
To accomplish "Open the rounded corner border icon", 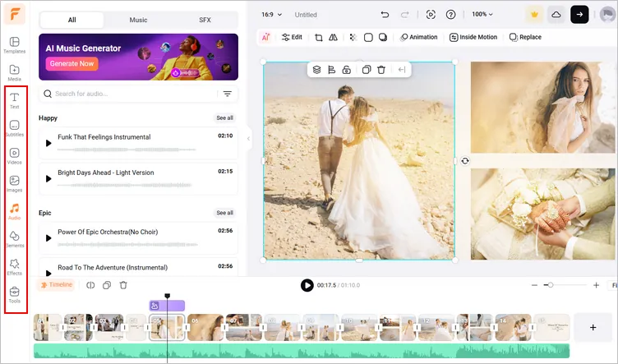I will point(368,38).
